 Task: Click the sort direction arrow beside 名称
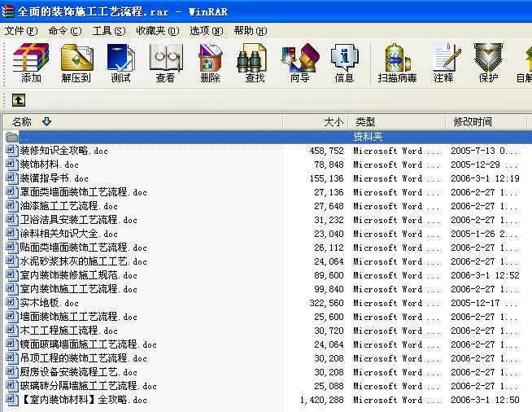pos(46,121)
